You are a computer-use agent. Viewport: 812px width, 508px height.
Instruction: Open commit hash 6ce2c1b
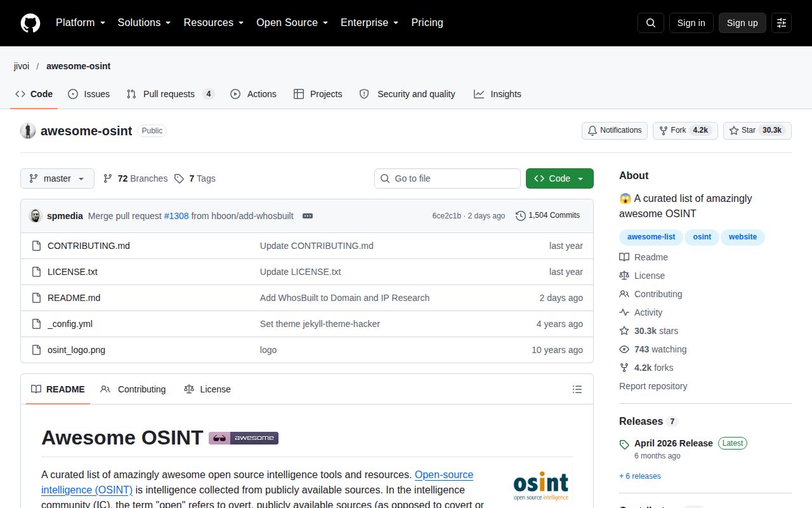tap(447, 216)
